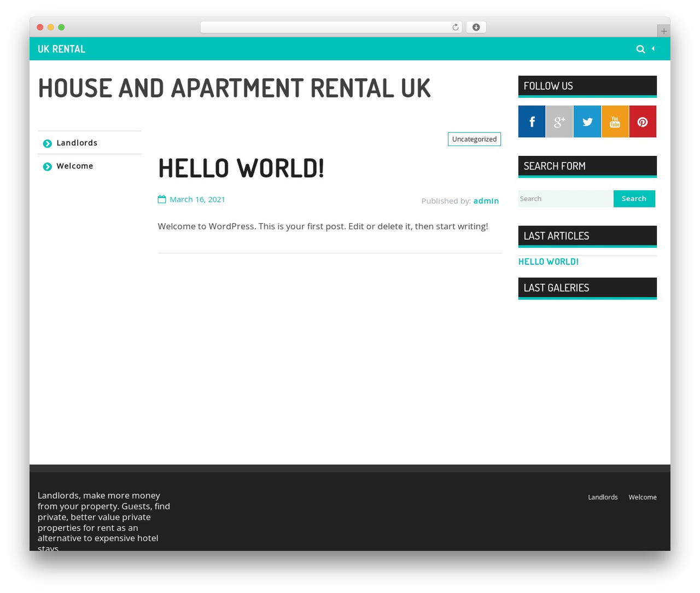Click the Welcome to WordPress post text
This screenshot has width=700, height=593.
click(323, 226)
